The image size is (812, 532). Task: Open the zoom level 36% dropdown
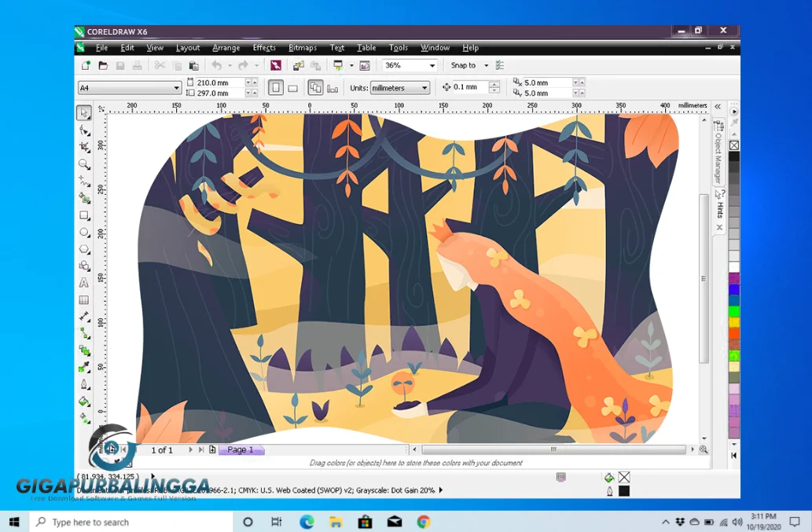(432, 66)
